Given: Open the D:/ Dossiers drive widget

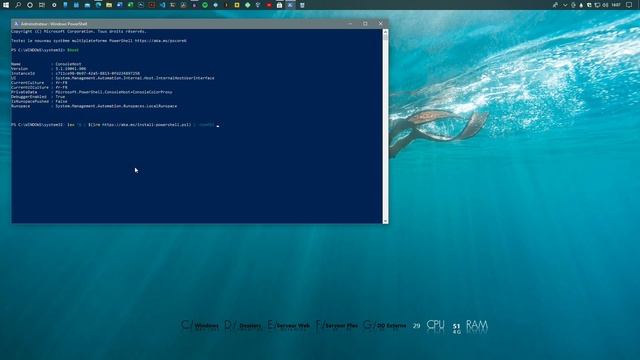Looking at the screenshot, I should point(242,325).
